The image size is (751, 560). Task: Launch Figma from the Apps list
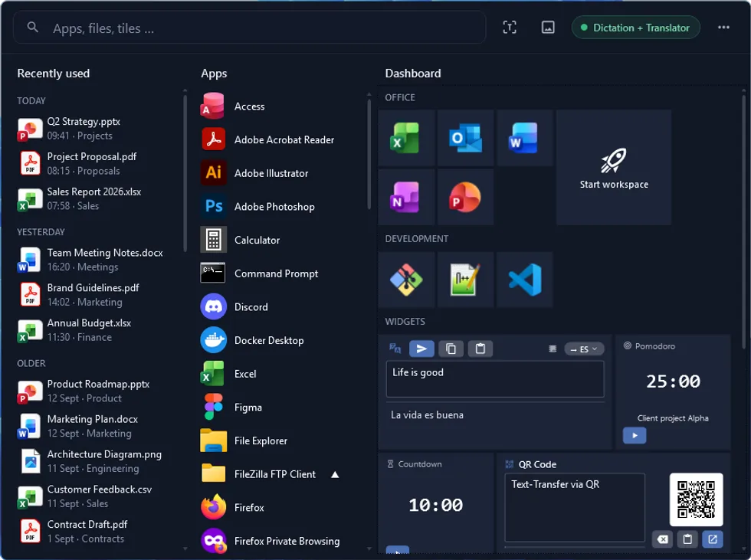pos(283,408)
